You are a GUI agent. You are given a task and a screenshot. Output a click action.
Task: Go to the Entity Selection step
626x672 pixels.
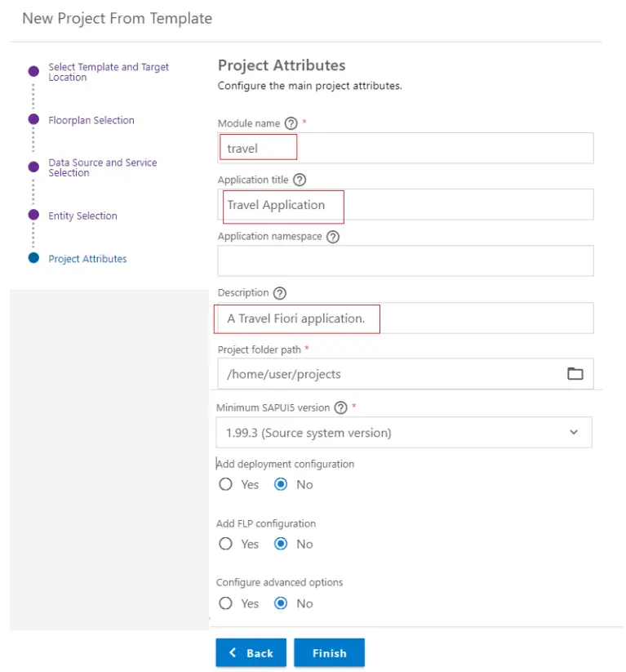point(33,216)
